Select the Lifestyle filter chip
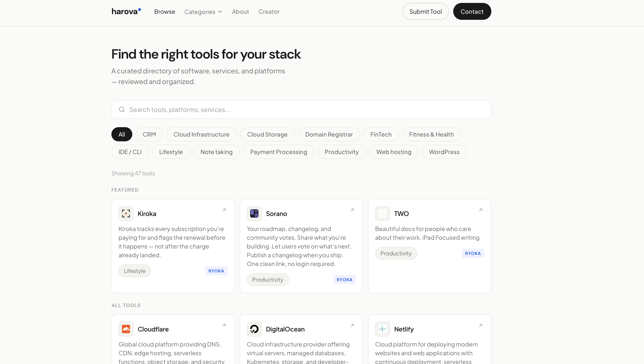This screenshot has width=644, height=364. click(x=171, y=152)
